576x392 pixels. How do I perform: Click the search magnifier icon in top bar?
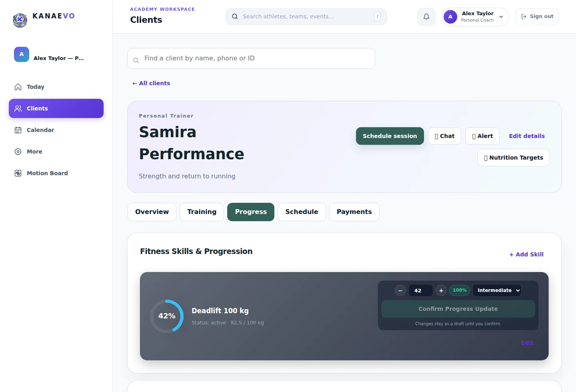[235, 16]
